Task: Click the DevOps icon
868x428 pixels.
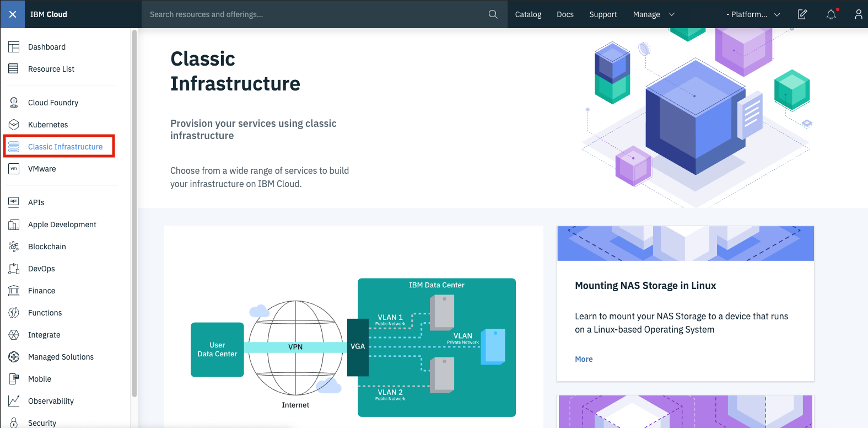Action: (x=14, y=269)
